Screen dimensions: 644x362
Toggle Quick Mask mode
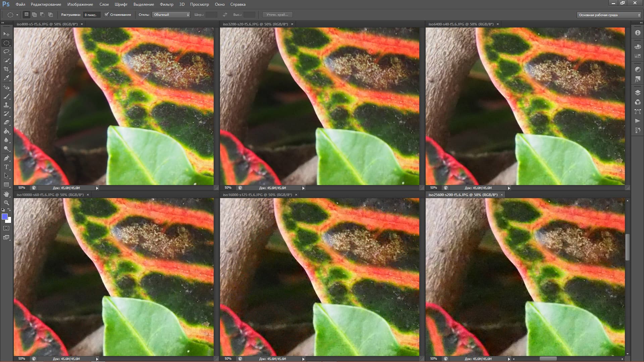pyautogui.click(x=6, y=228)
